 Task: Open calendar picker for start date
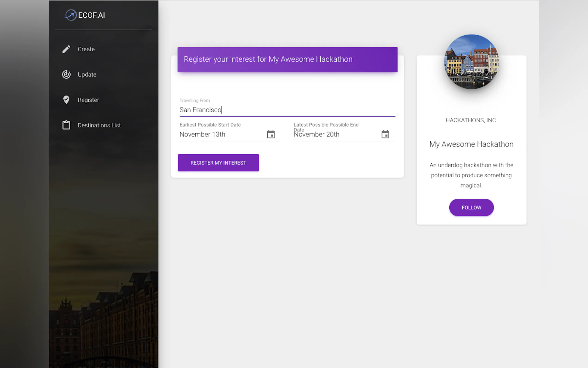271,134
